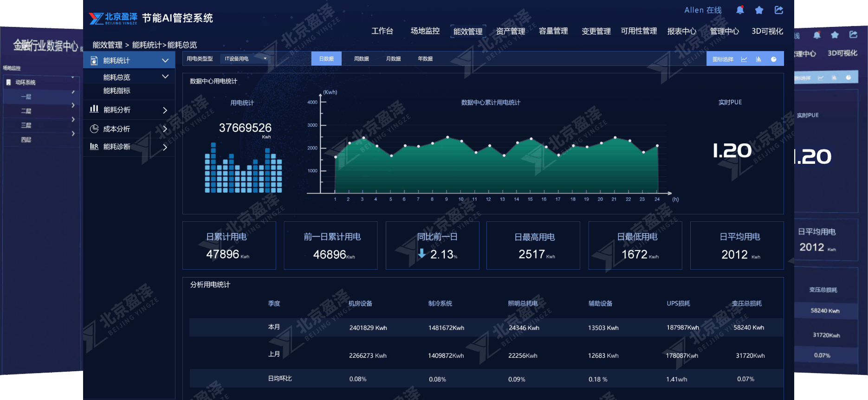Switch data range to 周数据
868x400 pixels.
tap(361, 58)
